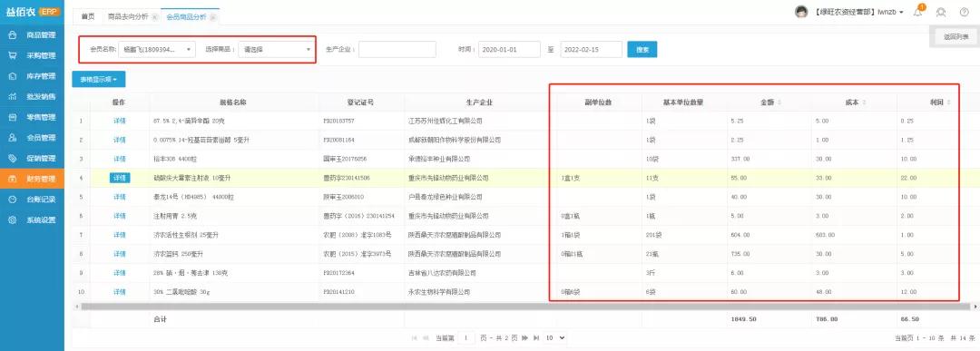Open 详情 link in row 4
Viewport: 980px width, 351px height.
tap(120, 178)
